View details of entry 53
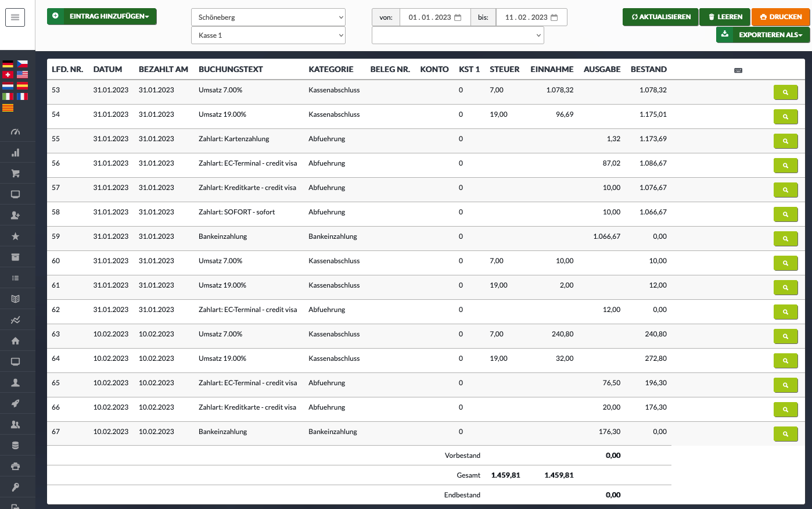This screenshot has height=509, width=812. point(785,92)
